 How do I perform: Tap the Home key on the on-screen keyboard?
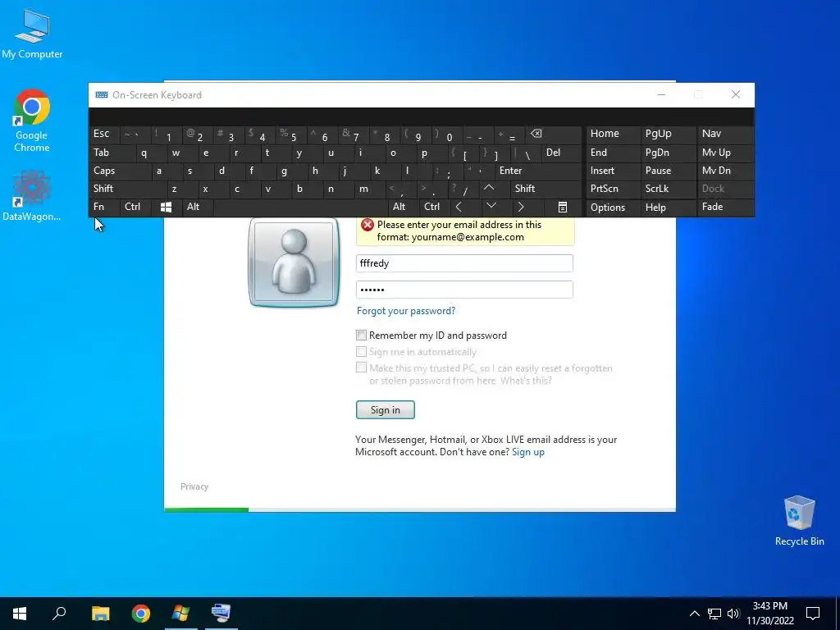click(x=614, y=134)
